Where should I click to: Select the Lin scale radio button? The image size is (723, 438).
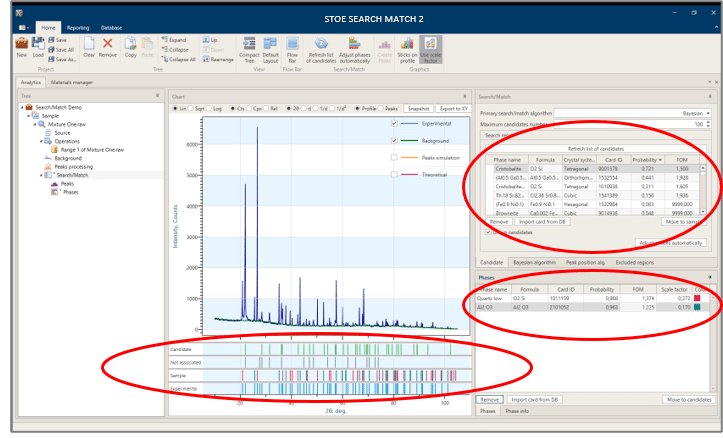175,108
